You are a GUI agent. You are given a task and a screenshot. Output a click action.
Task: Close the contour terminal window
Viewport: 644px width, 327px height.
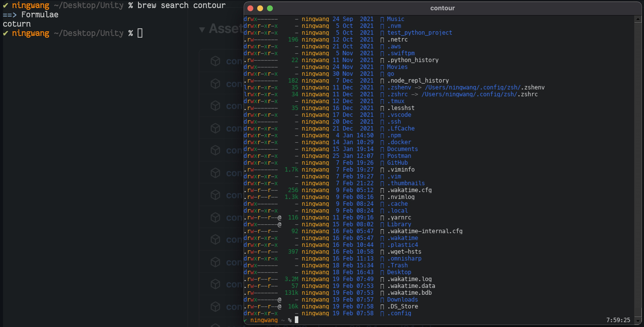point(250,8)
